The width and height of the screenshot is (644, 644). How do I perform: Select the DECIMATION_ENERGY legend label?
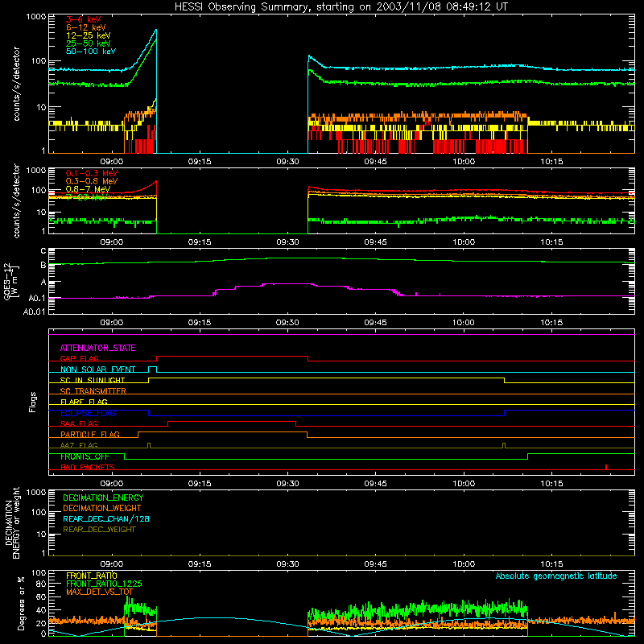coord(103,497)
